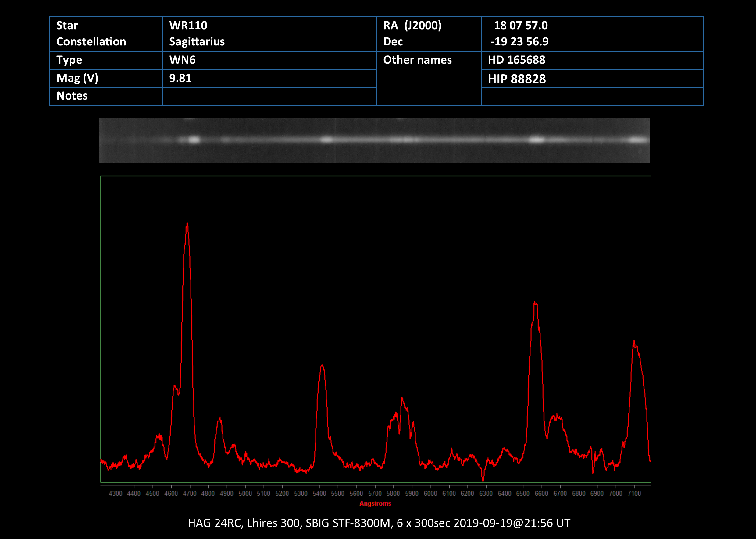Click the Sagittarius constellation cell
The width and height of the screenshot is (756, 539).
(197, 41)
